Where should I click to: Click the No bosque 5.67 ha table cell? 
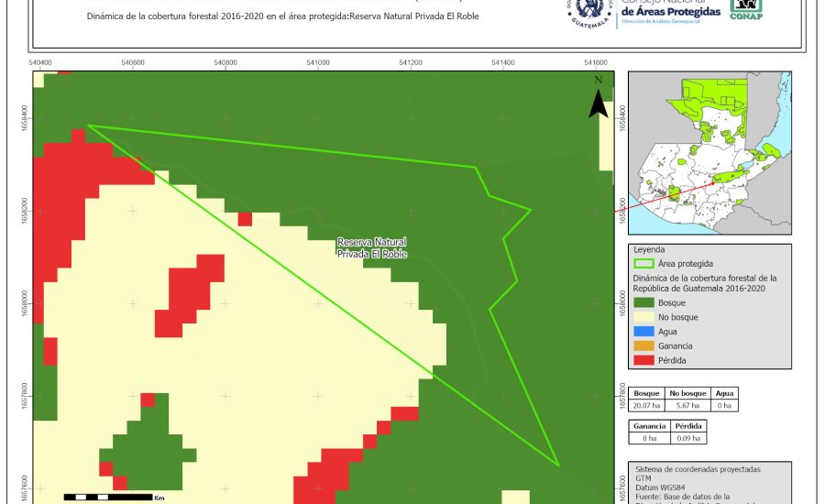pos(684,404)
